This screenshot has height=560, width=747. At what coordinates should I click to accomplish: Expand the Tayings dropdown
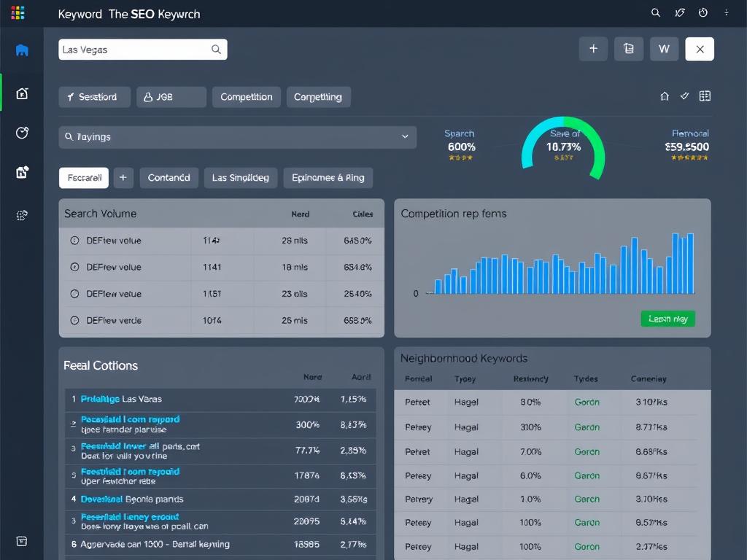coord(406,136)
